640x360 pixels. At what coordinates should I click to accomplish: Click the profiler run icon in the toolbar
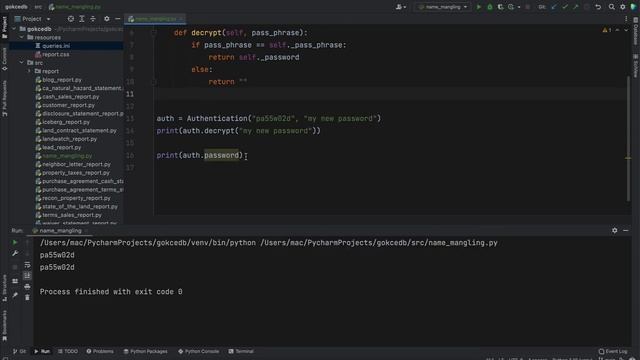point(511,7)
